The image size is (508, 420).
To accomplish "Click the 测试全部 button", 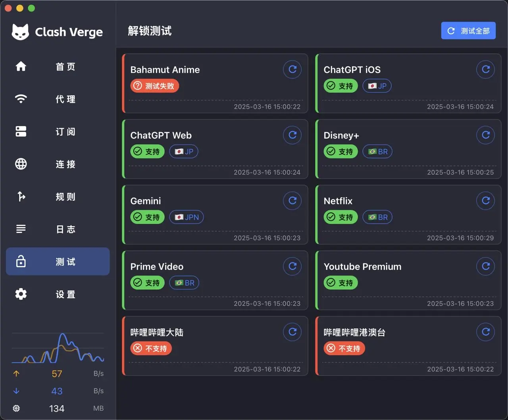I will pos(468,31).
